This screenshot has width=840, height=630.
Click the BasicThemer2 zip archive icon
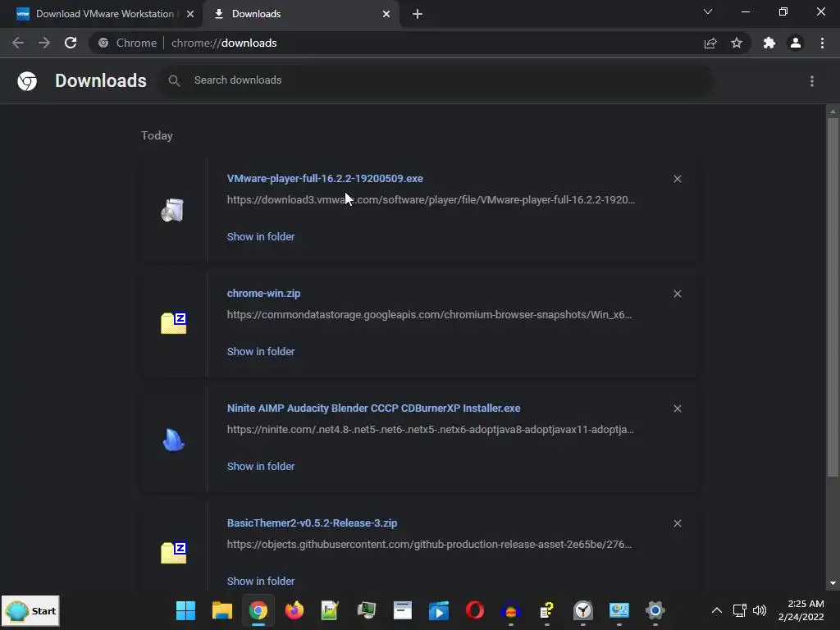[x=174, y=553]
